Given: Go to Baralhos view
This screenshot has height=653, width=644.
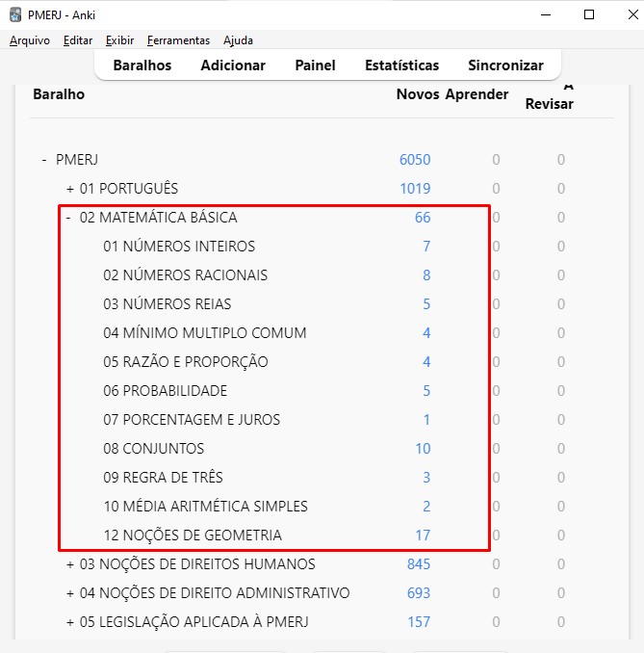Looking at the screenshot, I should coord(142,65).
